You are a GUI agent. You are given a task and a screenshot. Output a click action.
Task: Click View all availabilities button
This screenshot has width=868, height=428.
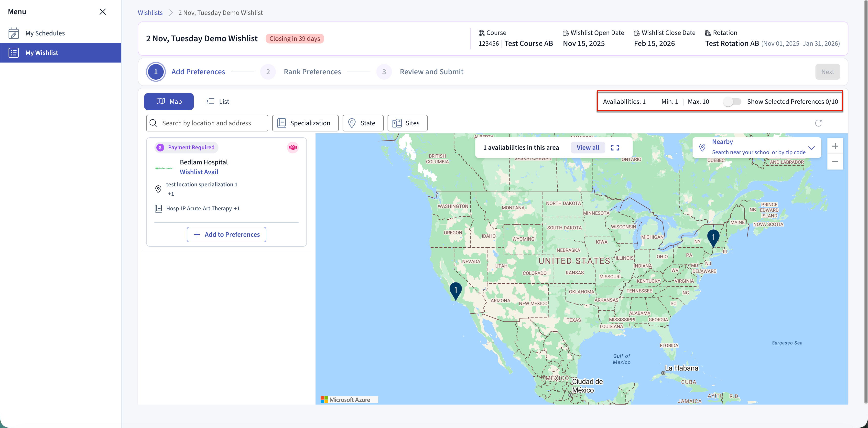tap(587, 148)
